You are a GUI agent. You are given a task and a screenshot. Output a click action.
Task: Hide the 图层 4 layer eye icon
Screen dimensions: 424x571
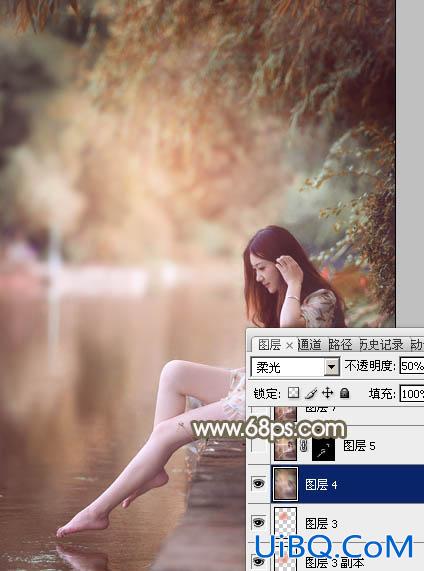click(259, 484)
